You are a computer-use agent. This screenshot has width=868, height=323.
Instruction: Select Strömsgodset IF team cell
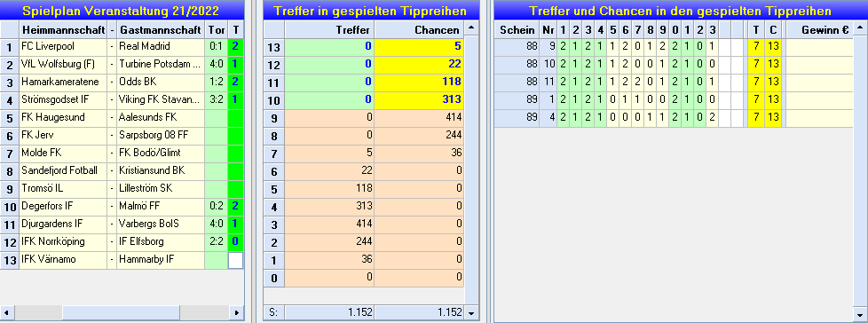click(x=63, y=100)
